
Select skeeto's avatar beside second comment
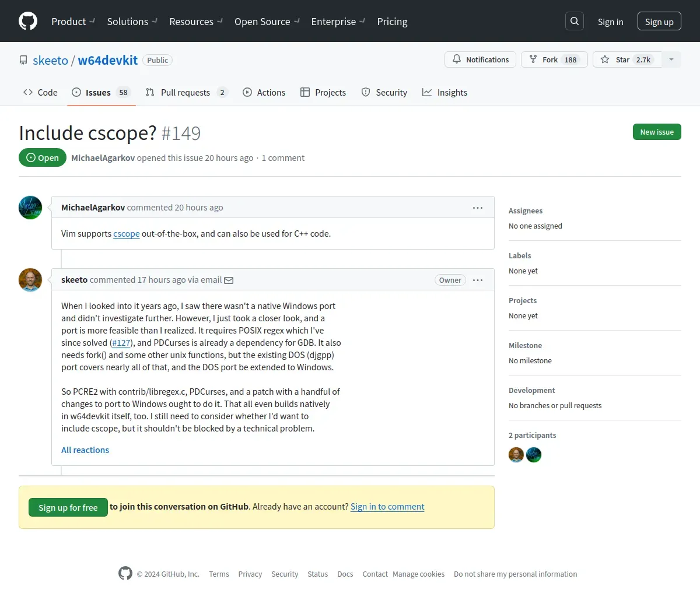[30, 280]
